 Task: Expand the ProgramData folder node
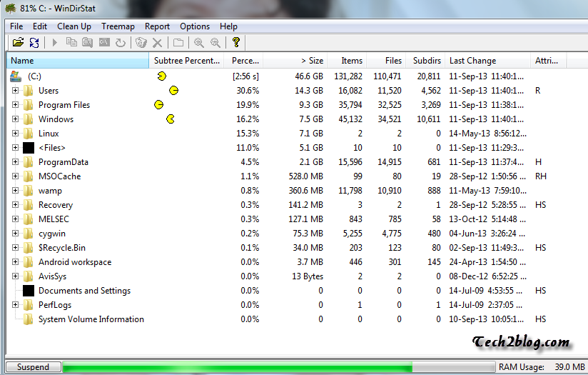click(x=15, y=162)
